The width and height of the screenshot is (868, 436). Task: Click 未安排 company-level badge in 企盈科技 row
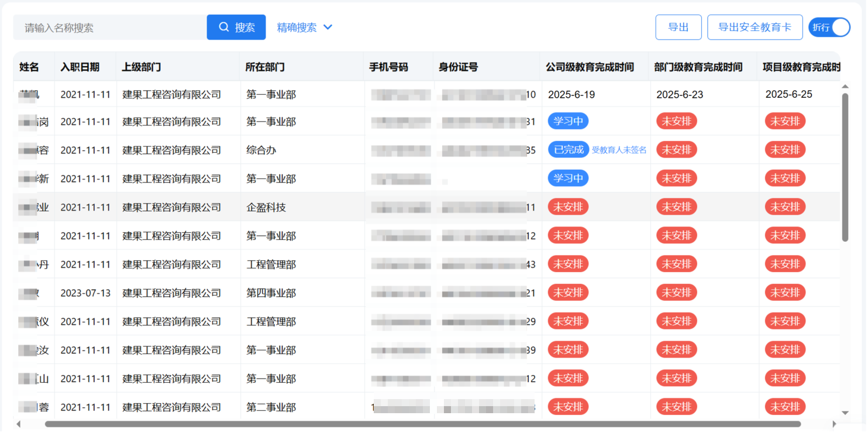coord(568,207)
